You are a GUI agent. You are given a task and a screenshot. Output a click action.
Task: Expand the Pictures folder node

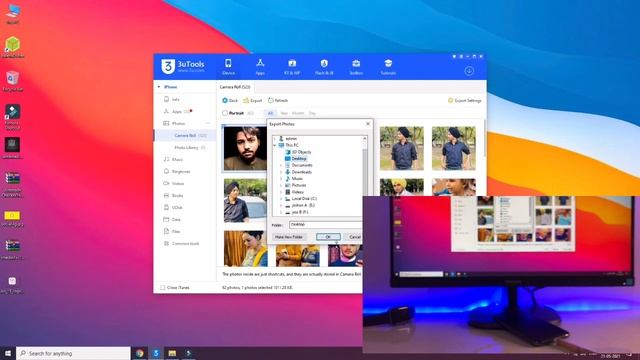281,185
